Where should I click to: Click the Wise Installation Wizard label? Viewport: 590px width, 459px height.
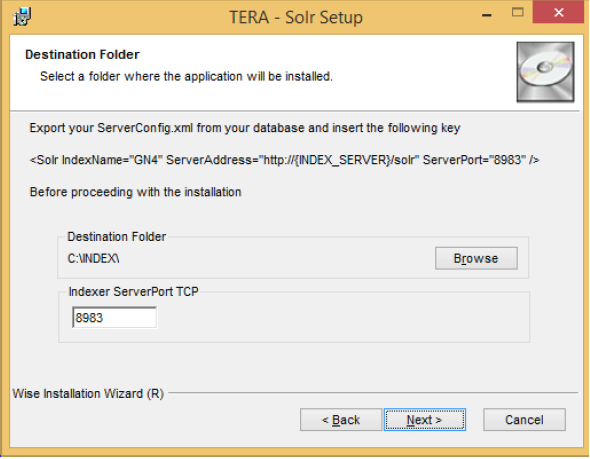click(88, 394)
